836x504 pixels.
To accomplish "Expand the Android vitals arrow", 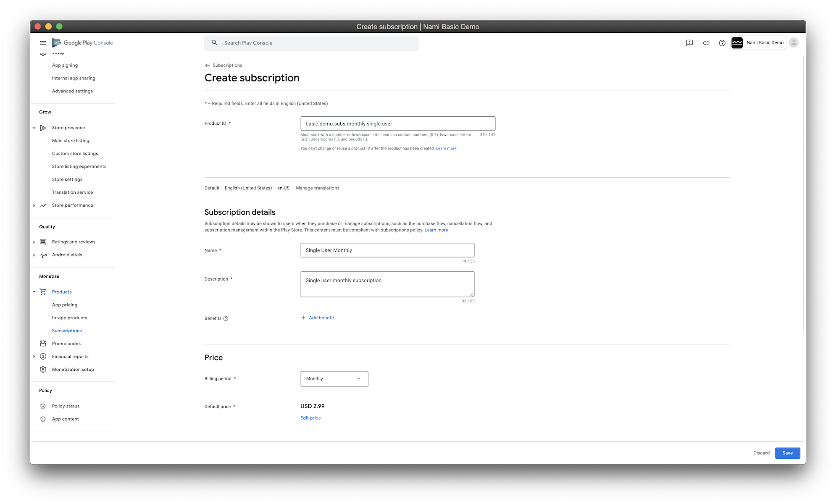I will click(x=34, y=255).
